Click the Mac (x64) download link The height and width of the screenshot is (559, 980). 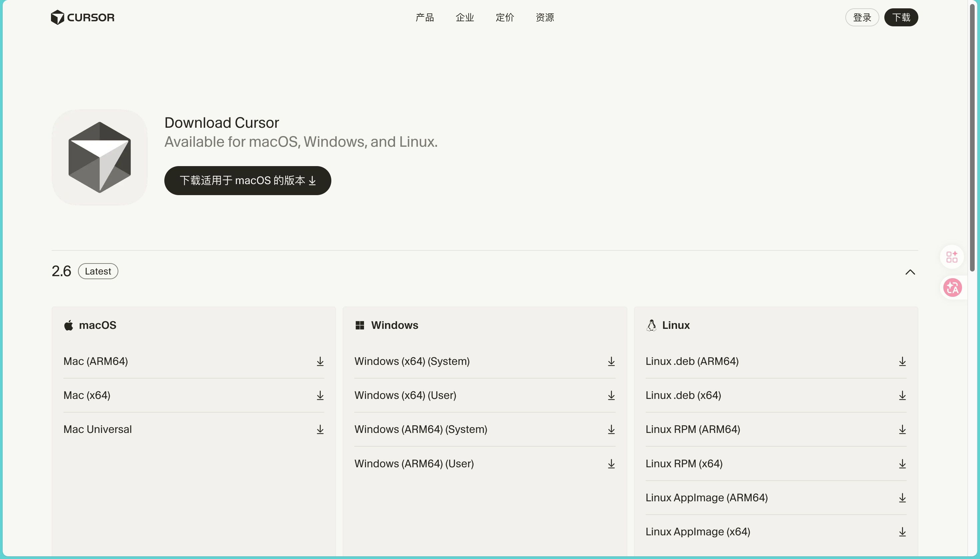coord(87,395)
